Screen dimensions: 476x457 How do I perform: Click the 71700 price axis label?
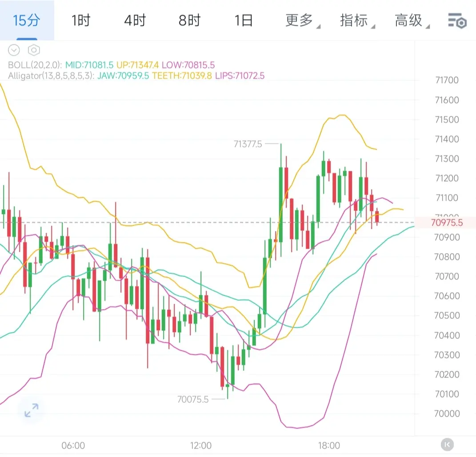(447, 80)
